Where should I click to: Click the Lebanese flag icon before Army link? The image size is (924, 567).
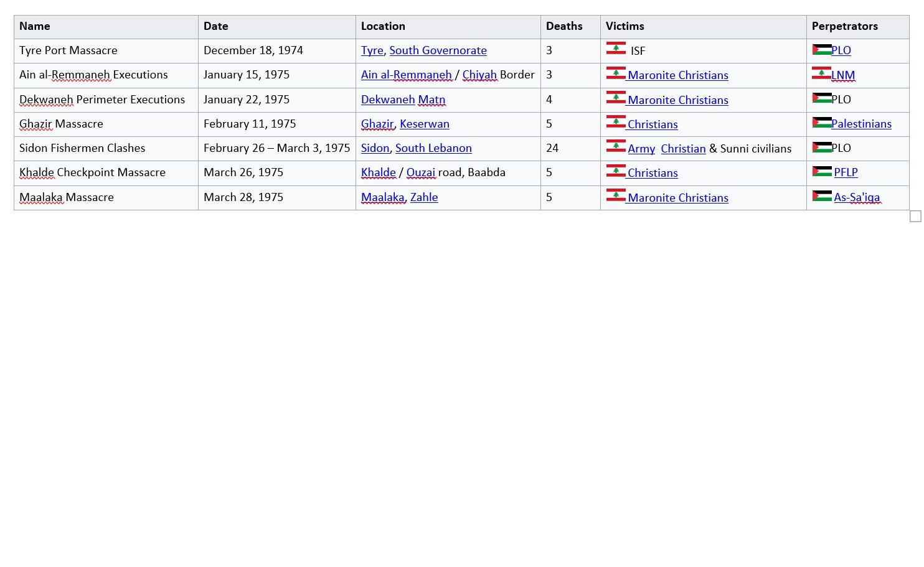(x=616, y=146)
